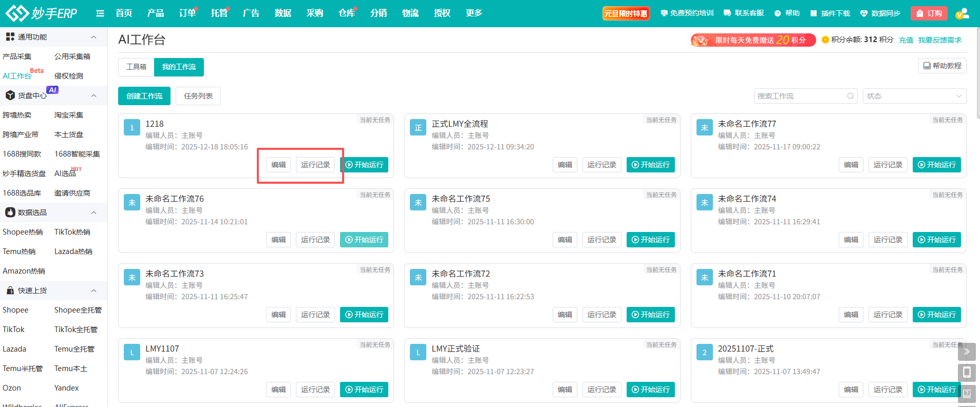The width and height of the screenshot is (980, 407).
Task: Click the page vertical scrollbar
Action: pyautogui.click(x=977, y=72)
